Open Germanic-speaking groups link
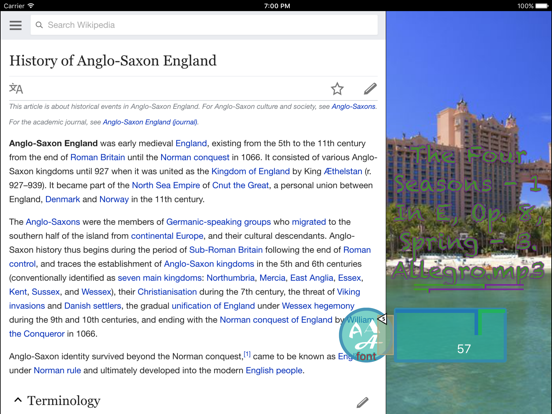The image size is (552, 414). pos(218,222)
